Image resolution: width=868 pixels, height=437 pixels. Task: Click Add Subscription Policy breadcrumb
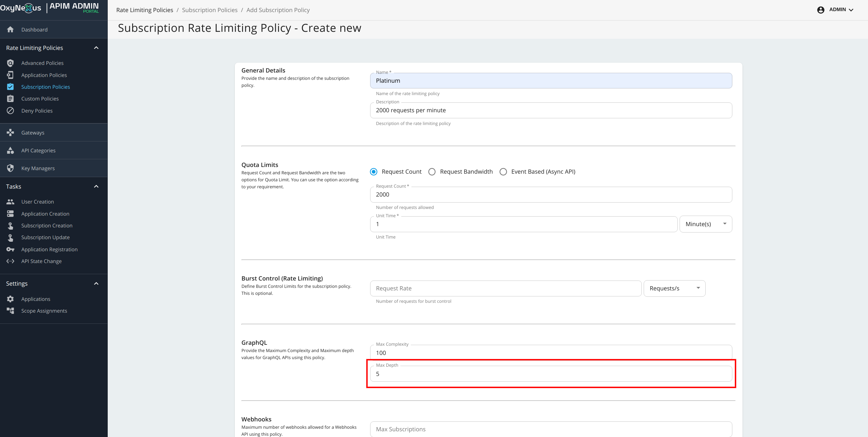pyautogui.click(x=278, y=10)
